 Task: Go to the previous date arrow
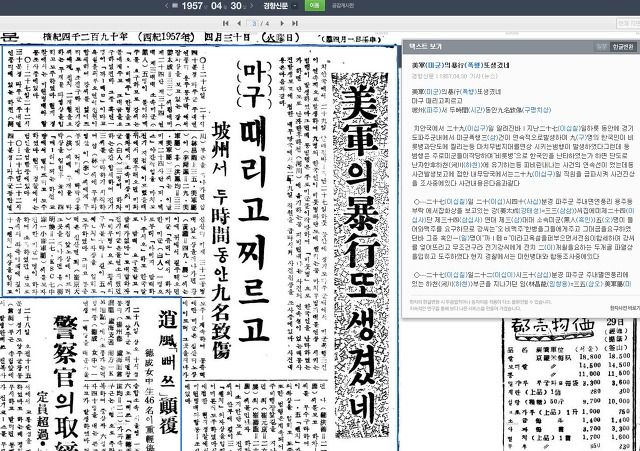pyautogui.click(x=167, y=6)
